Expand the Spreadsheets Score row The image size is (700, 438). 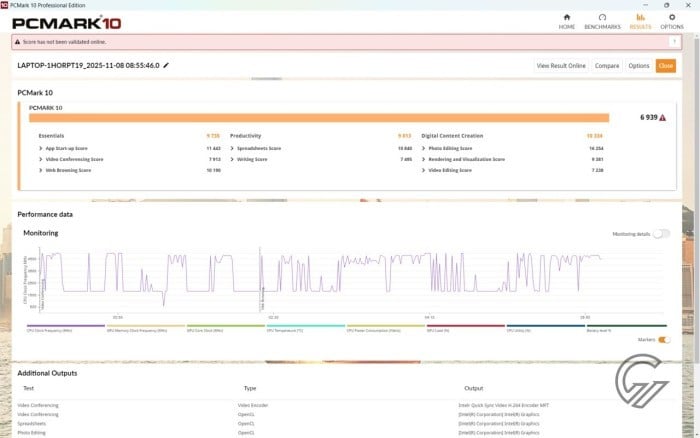tap(233, 148)
